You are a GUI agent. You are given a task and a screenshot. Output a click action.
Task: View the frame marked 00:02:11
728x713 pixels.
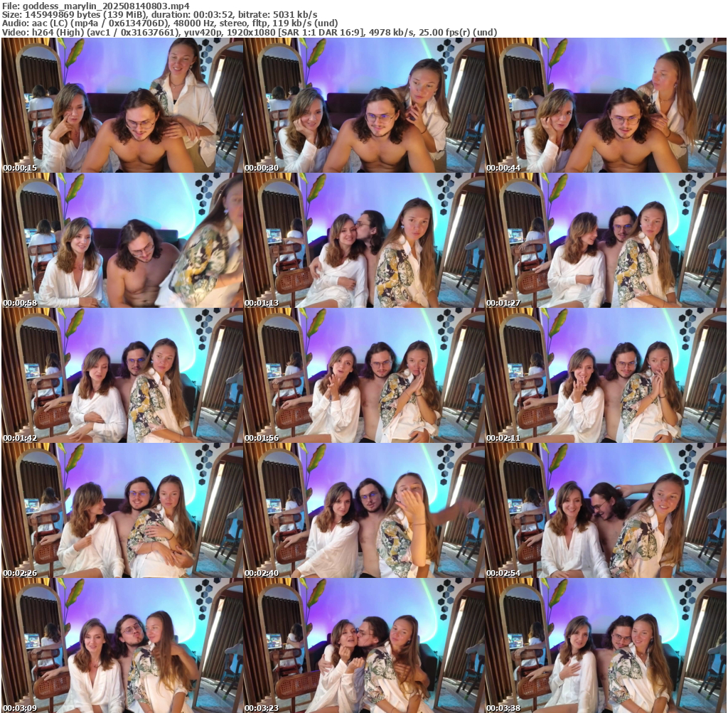point(606,375)
